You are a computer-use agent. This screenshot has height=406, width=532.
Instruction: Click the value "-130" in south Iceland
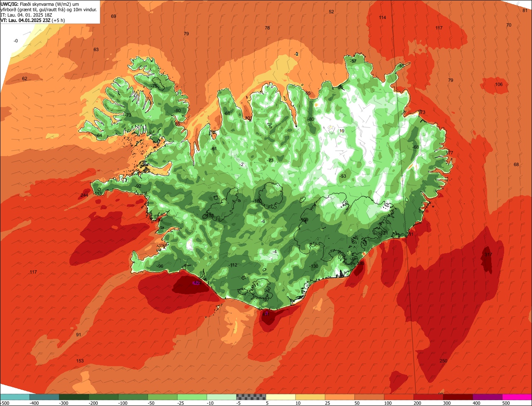[314, 266]
